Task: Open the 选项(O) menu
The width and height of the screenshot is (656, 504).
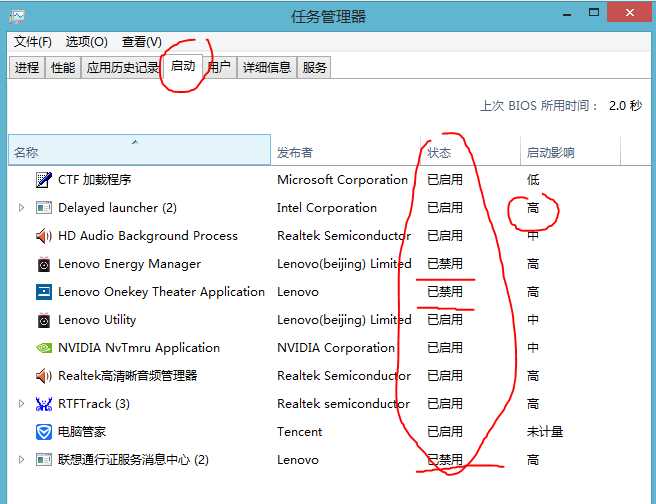Action: [x=87, y=42]
